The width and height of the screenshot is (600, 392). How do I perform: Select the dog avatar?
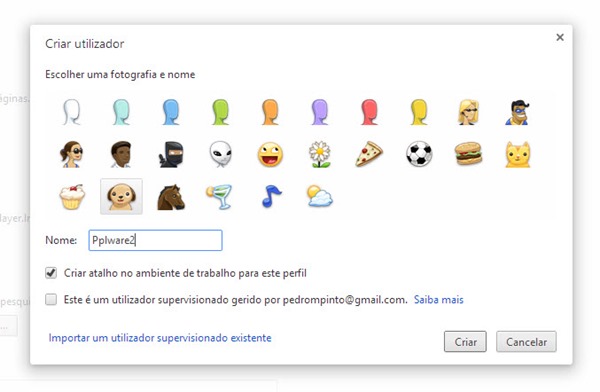121,196
